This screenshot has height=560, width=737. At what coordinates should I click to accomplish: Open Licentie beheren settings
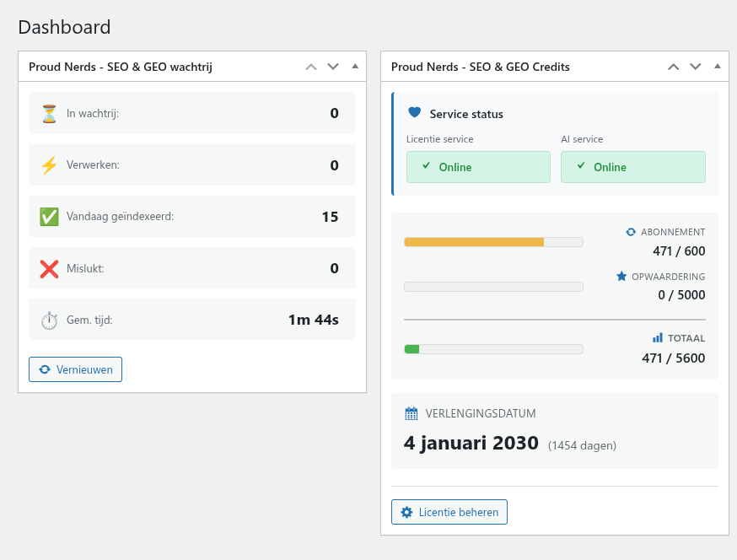449,511
